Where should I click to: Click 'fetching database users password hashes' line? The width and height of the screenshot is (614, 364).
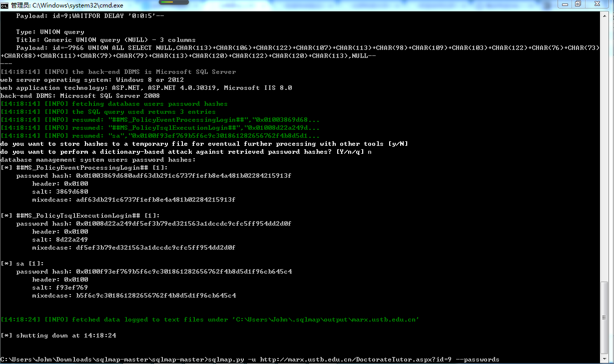click(x=114, y=104)
